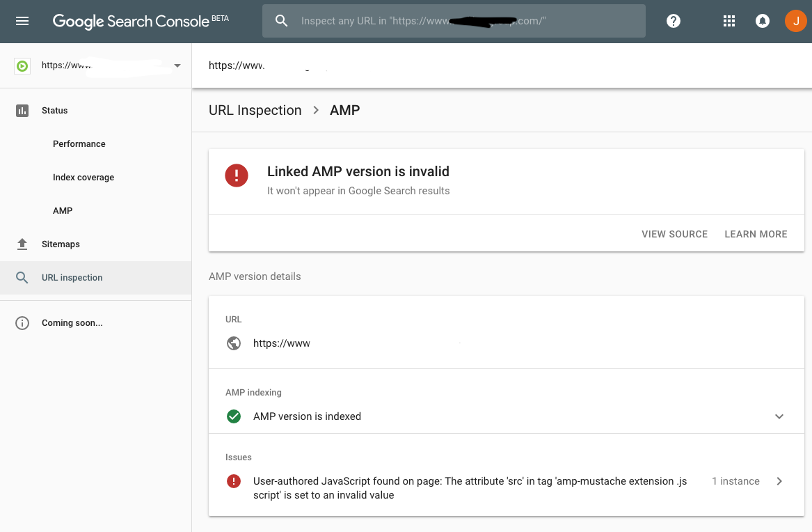Click LEARN MORE button
The height and width of the screenshot is (532, 812).
756,234
